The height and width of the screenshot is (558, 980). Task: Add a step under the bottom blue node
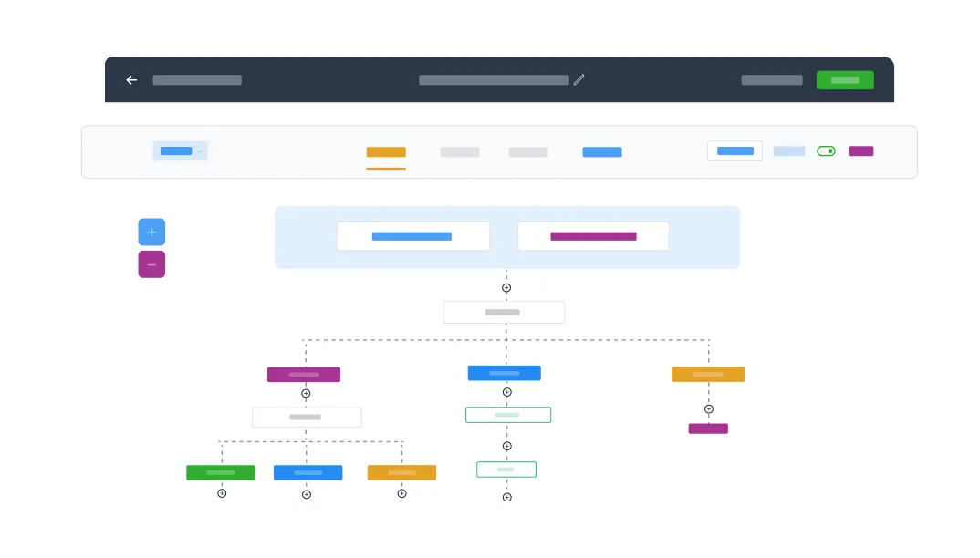pyautogui.click(x=307, y=495)
